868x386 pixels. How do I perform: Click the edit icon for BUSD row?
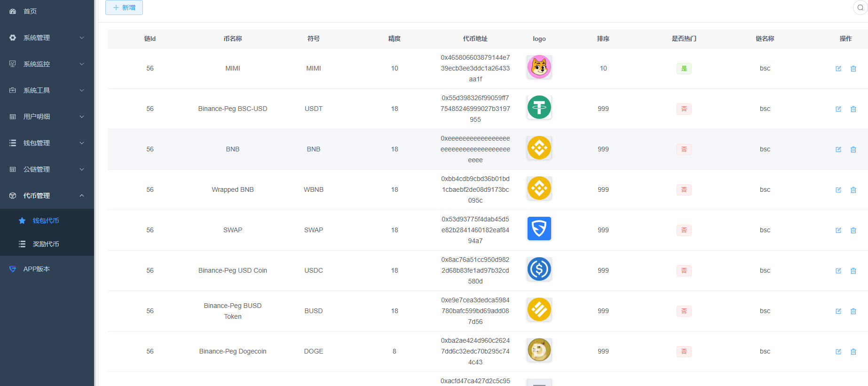click(838, 311)
